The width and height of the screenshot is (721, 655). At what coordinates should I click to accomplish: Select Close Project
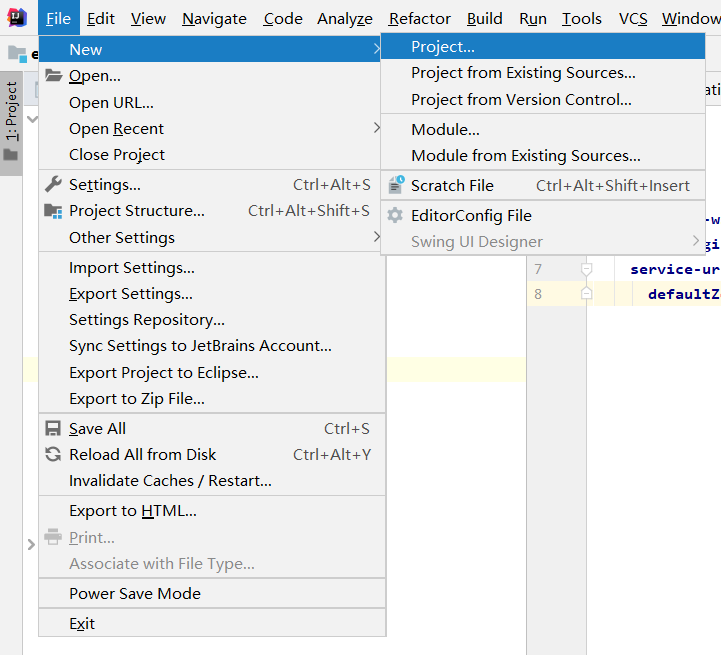pos(210,155)
